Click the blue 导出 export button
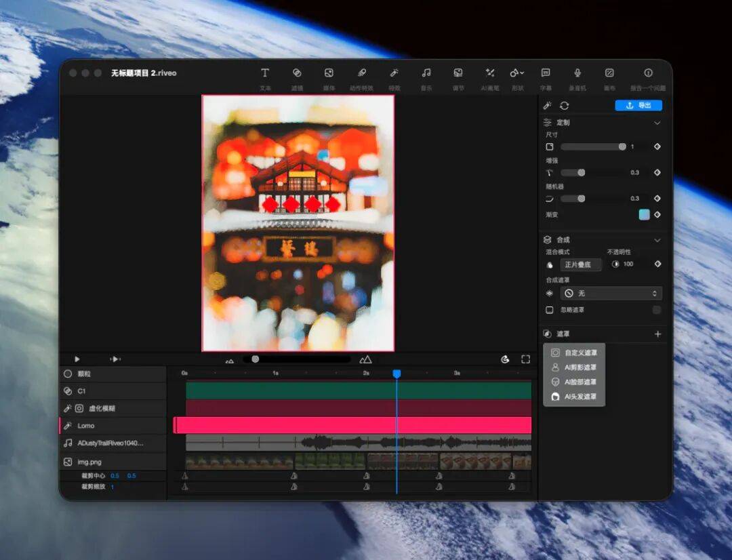 [x=638, y=106]
